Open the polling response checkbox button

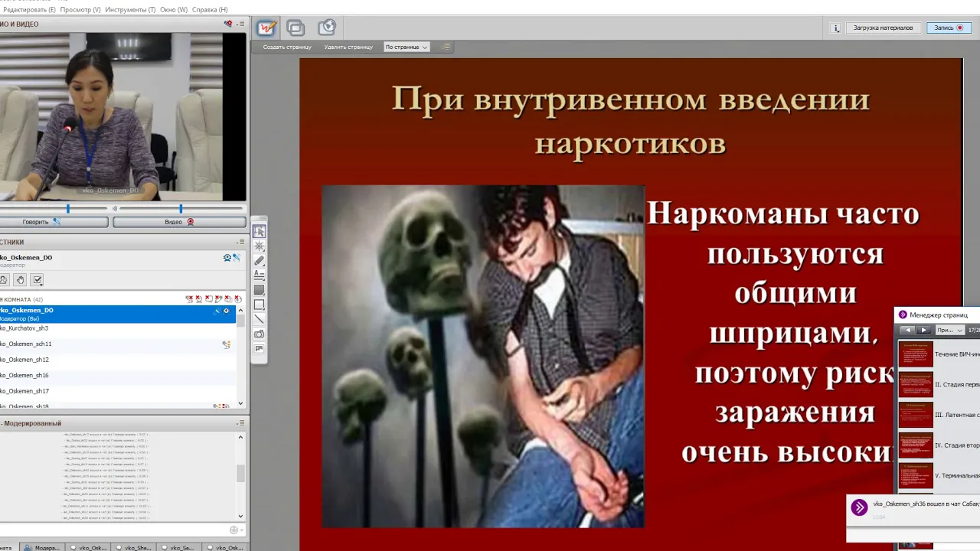(38, 280)
